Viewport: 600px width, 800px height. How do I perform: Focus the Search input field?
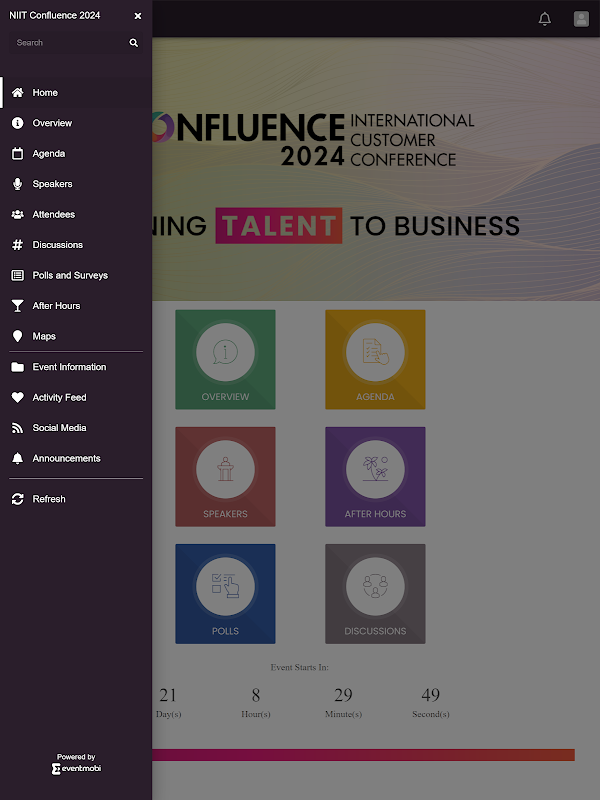click(76, 43)
